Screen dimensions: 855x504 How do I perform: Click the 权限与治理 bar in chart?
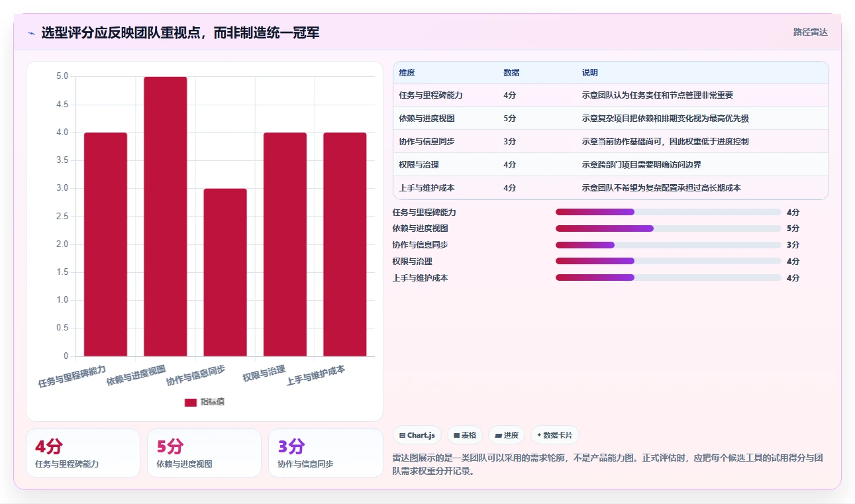[x=285, y=244]
